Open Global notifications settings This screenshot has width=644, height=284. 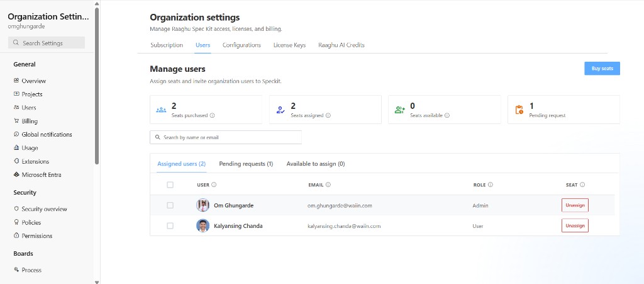click(47, 134)
